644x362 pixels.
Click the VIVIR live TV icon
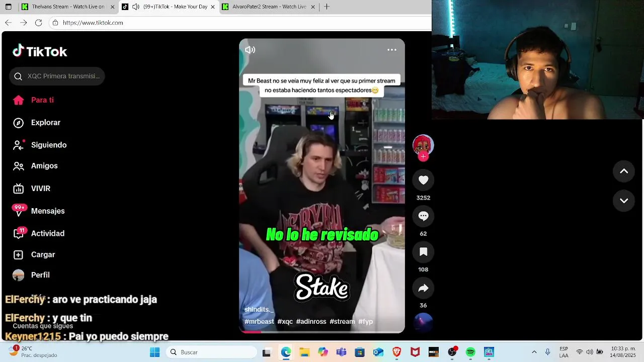click(19, 189)
